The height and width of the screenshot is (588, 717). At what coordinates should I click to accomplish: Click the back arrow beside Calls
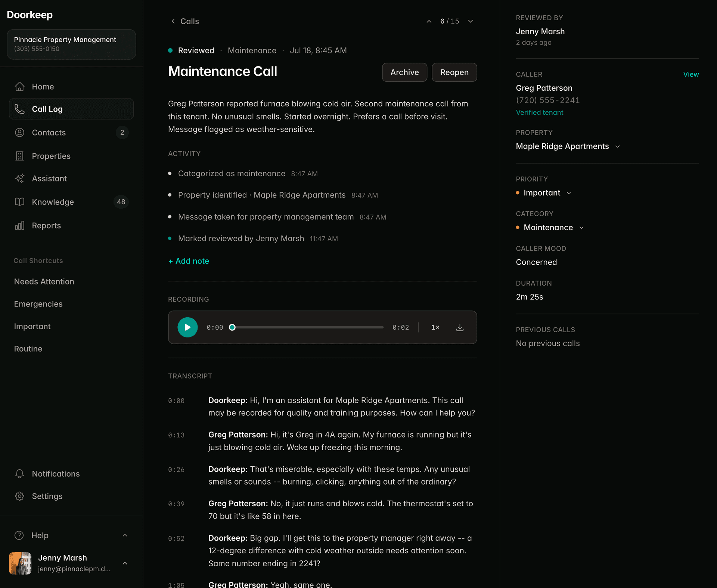[x=173, y=21]
